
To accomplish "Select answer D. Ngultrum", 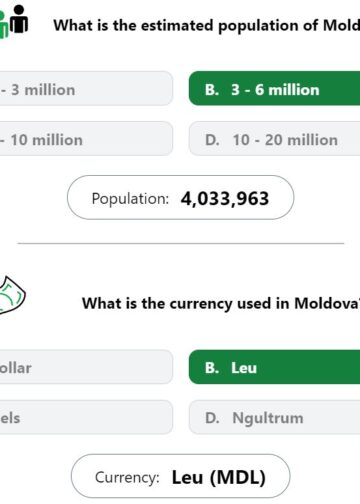I will click(x=274, y=417).
